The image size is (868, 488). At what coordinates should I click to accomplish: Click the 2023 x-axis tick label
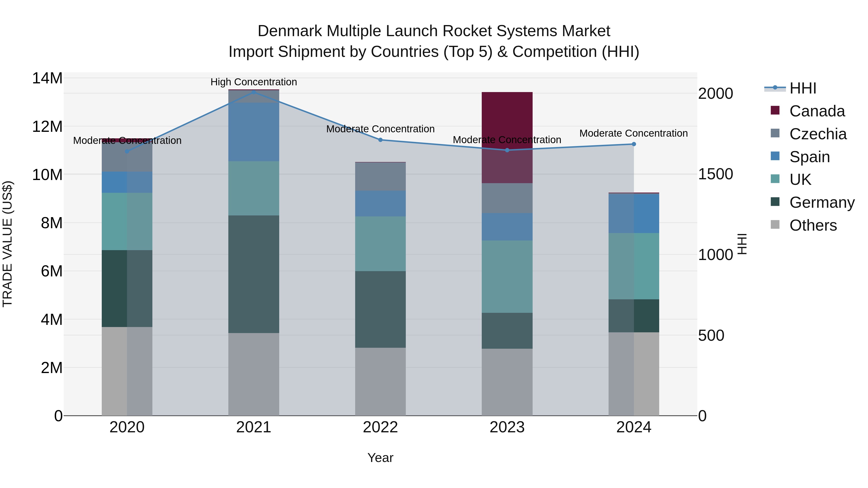507,427
